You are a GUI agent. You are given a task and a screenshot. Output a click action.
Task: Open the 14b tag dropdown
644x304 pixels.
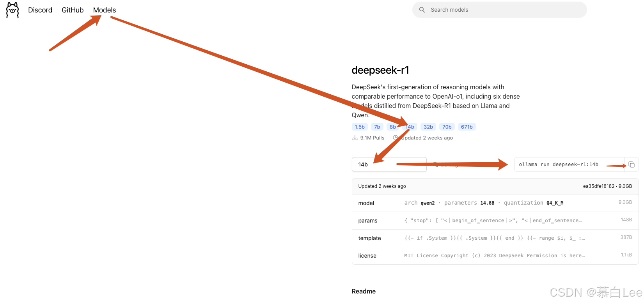click(389, 164)
